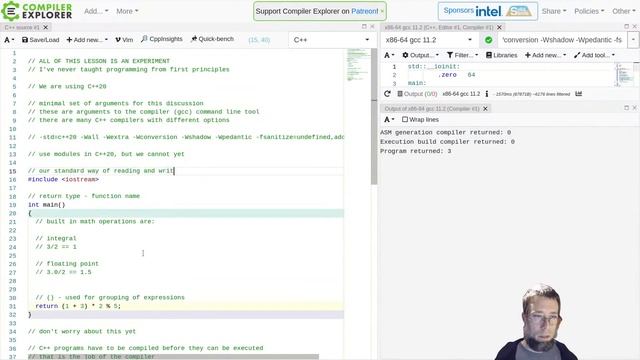Open the Filter funnel menu

tap(462, 55)
